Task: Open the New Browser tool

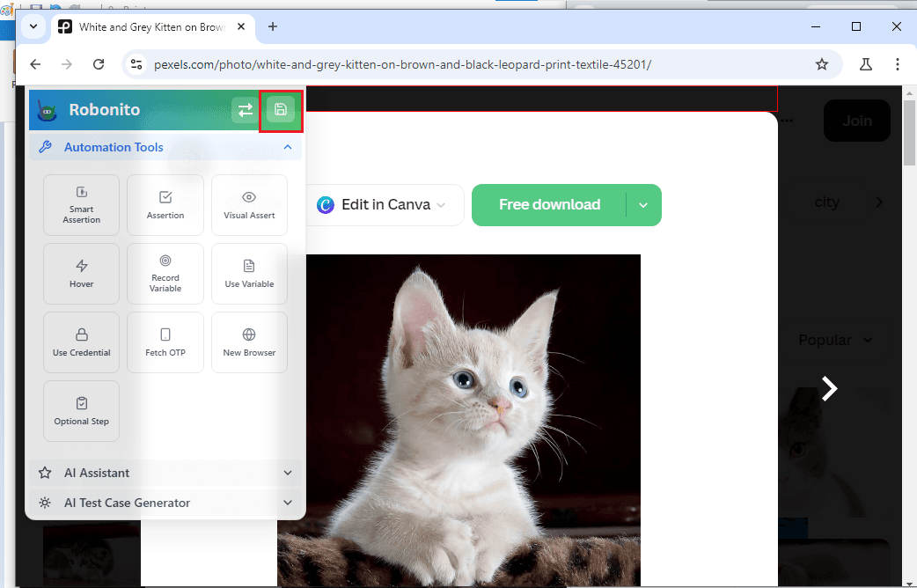Action: 249,342
